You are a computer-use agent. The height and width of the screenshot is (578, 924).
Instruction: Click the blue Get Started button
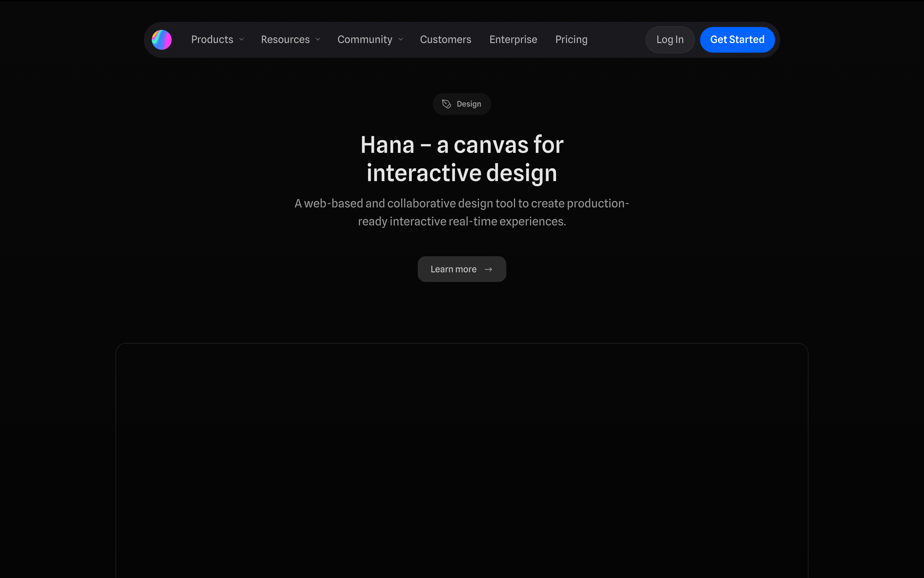[737, 40]
